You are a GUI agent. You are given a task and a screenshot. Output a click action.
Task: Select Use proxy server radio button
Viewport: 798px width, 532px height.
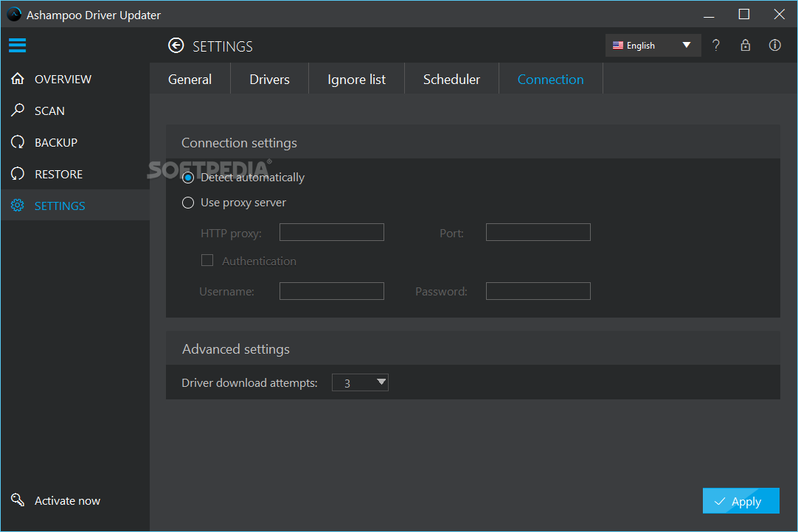coord(188,203)
